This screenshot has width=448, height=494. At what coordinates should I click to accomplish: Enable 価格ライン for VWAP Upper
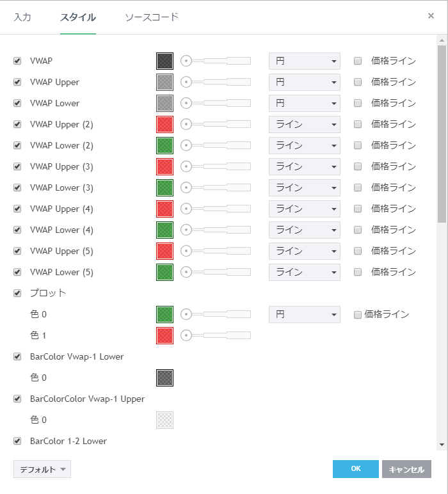(358, 82)
